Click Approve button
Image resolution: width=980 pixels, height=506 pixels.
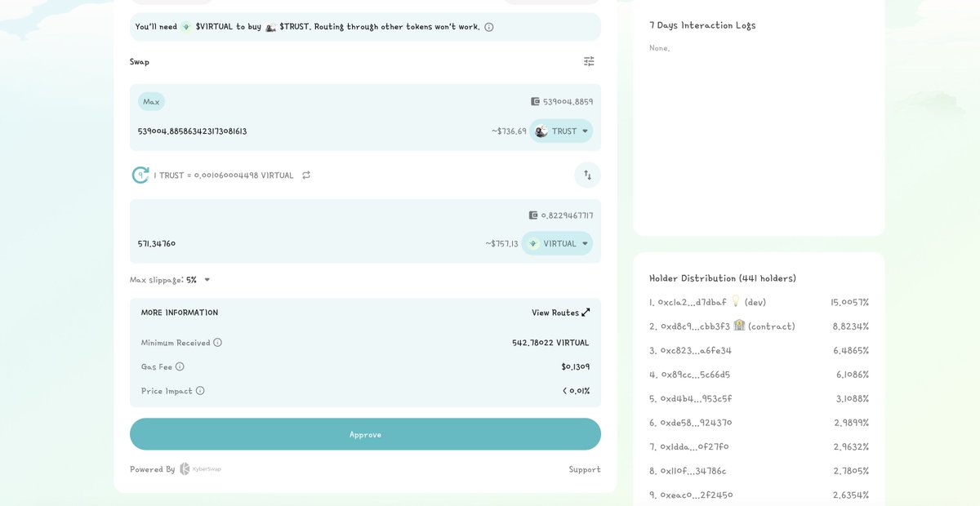365,434
